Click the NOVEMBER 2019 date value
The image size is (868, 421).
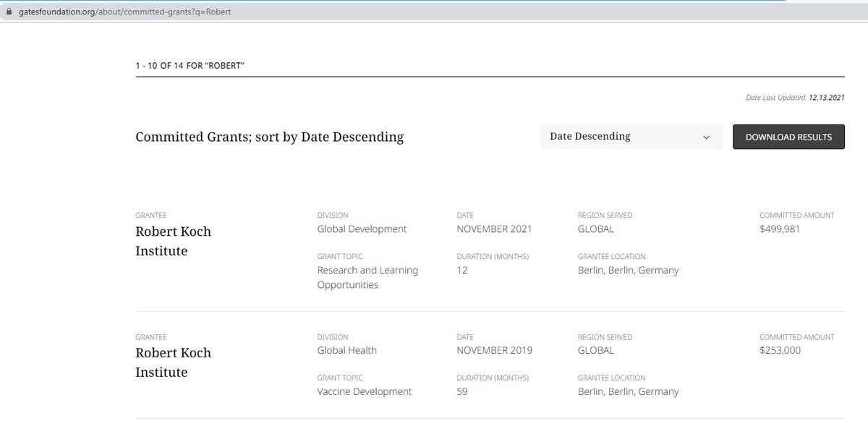(x=495, y=350)
